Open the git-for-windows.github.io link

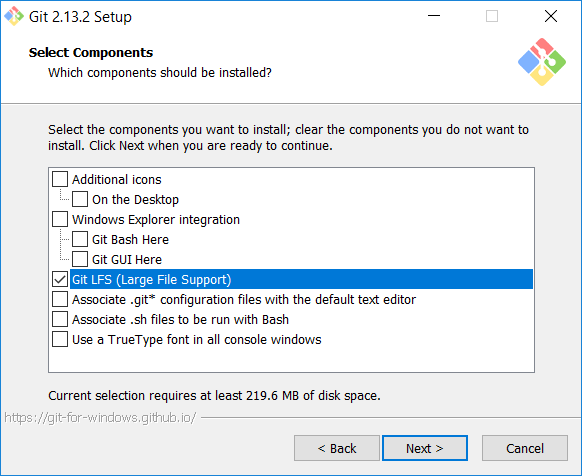click(x=100, y=418)
